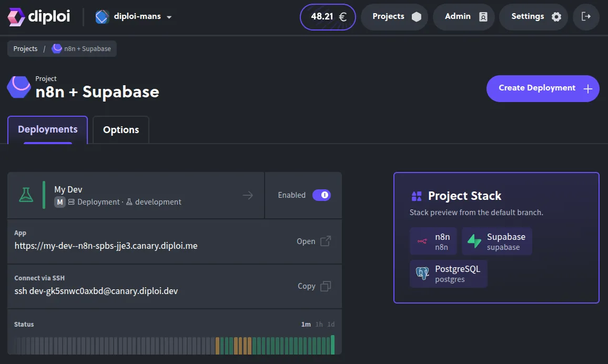Click the n8n + Supabase project avatar
The height and width of the screenshot is (364, 608).
click(x=18, y=87)
